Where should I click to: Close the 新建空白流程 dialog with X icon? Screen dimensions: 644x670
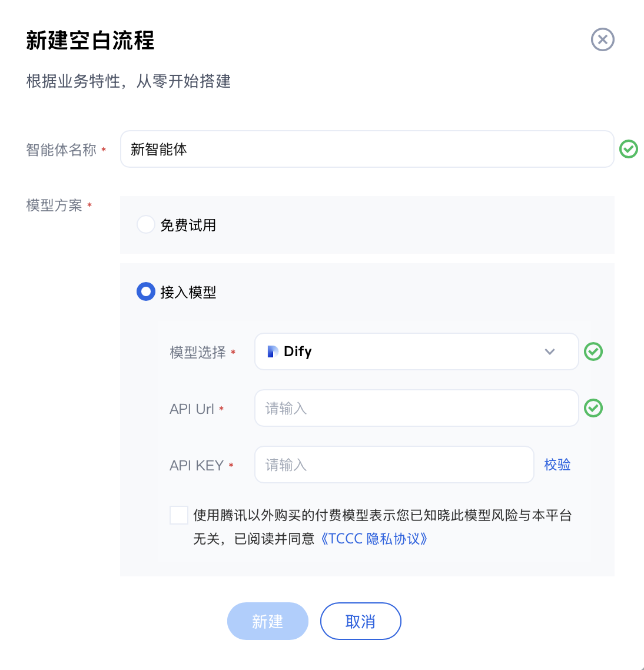[x=603, y=39]
